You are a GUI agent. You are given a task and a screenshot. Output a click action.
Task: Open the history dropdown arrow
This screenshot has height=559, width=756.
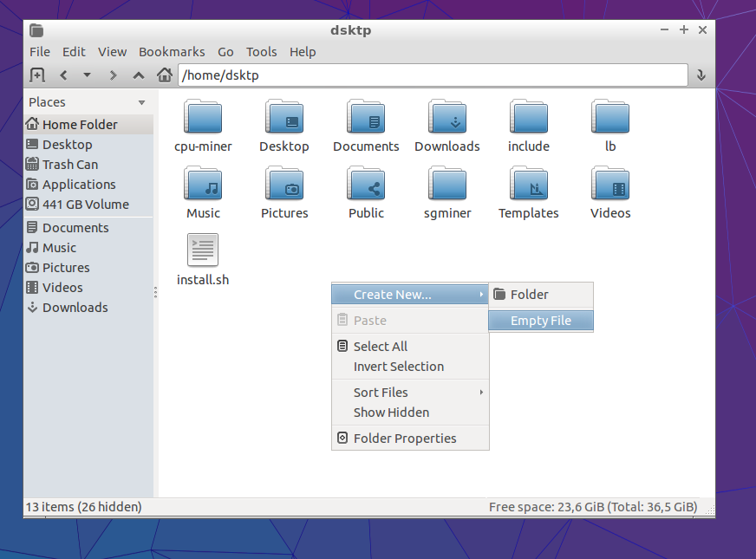(87, 75)
